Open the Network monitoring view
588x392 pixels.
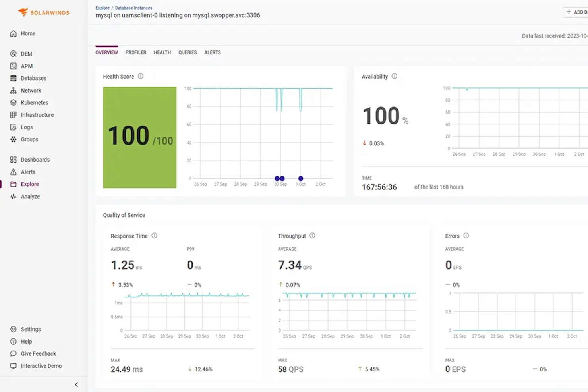click(x=31, y=90)
